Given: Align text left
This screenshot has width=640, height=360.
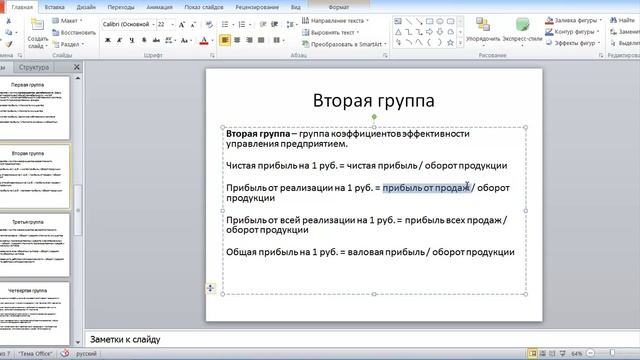Looking at the screenshot, I should point(225,40).
